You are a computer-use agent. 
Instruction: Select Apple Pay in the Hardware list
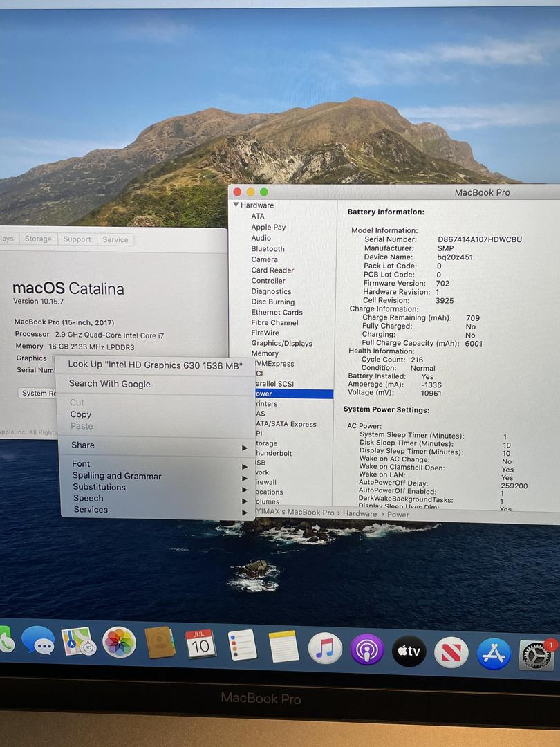[x=268, y=228]
